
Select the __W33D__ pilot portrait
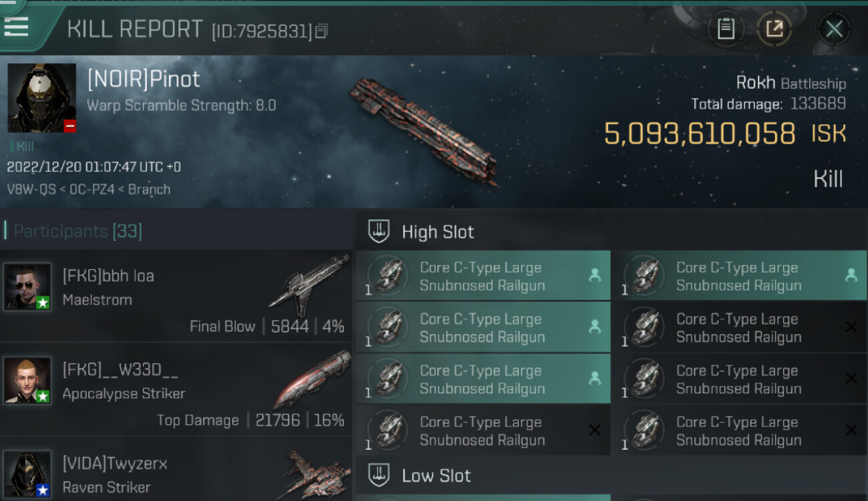tap(27, 379)
